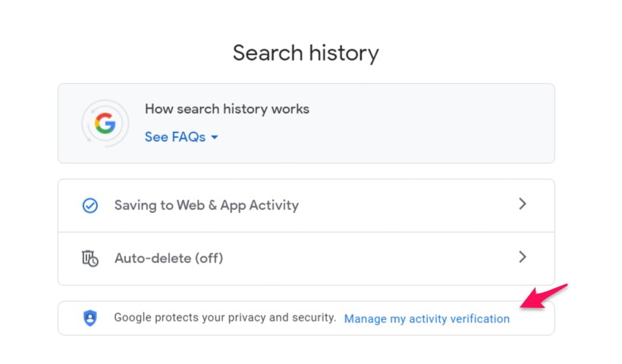Click the Search history page heading
622x364 pixels.
coord(306,53)
